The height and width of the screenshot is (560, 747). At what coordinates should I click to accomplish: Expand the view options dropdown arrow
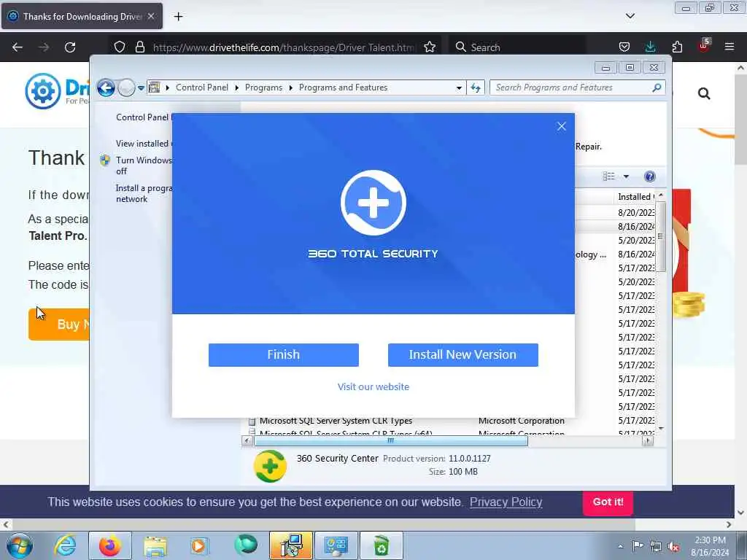(627, 176)
